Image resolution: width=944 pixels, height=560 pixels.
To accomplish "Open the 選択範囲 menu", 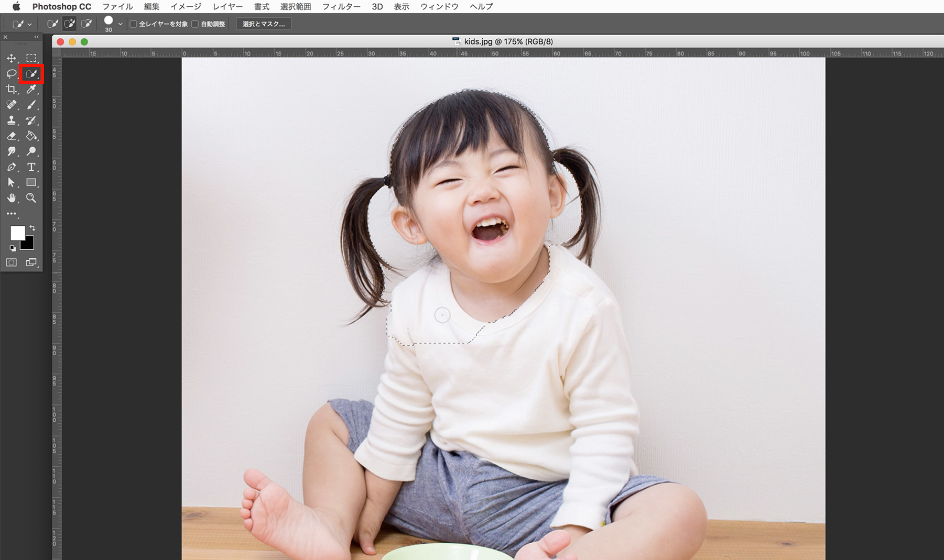I will 296,7.
